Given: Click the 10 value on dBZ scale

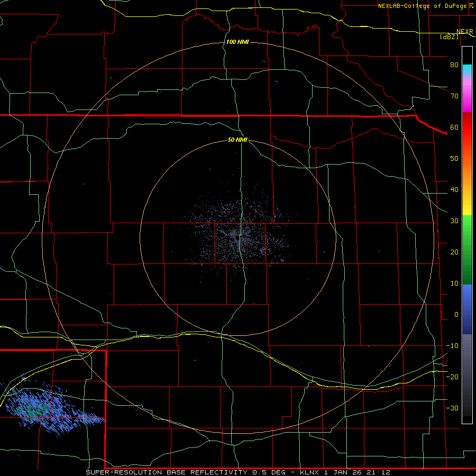Looking at the screenshot, I should coord(454,283).
